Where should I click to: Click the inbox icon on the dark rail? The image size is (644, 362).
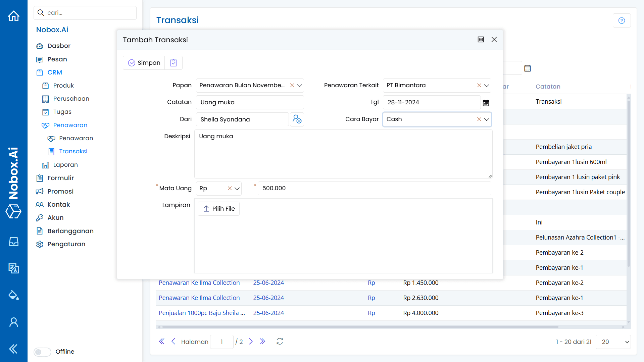point(13,242)
